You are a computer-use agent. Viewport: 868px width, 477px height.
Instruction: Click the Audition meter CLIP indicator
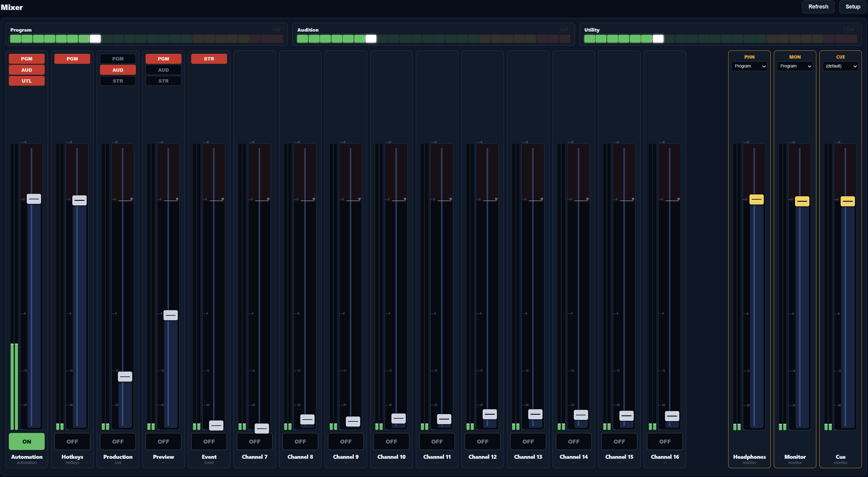coord(564,30)
